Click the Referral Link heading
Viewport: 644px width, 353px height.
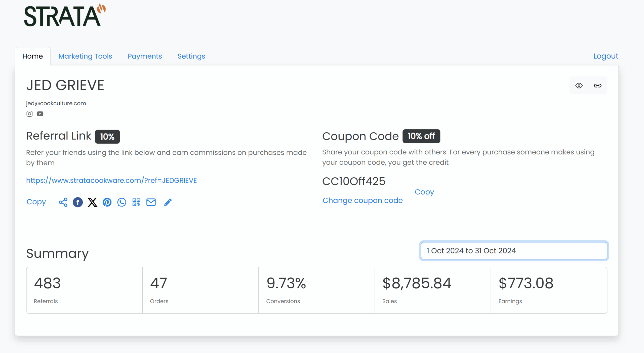click(x=59, y=136)
